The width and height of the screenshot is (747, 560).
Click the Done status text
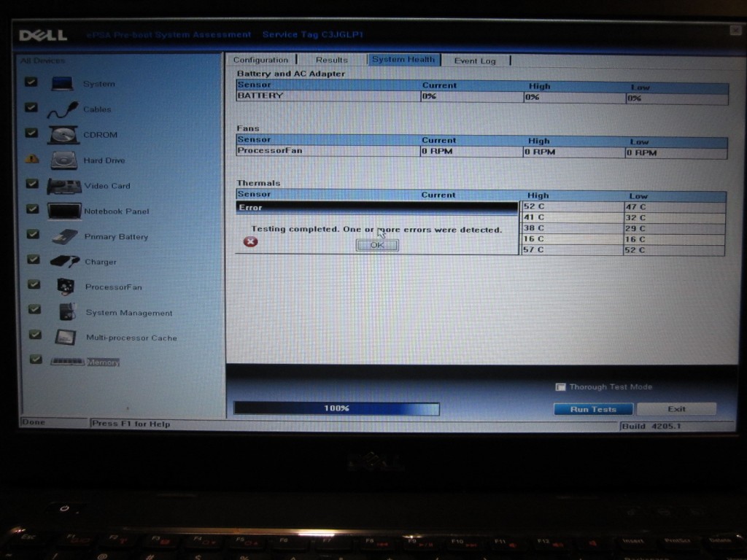(34, 422)
